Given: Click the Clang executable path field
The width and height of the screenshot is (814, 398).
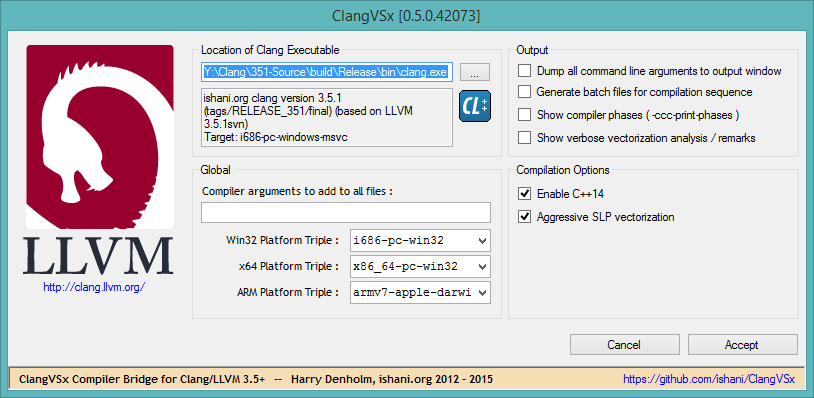Looking at the screenshot, I should (x=327, y=72).
